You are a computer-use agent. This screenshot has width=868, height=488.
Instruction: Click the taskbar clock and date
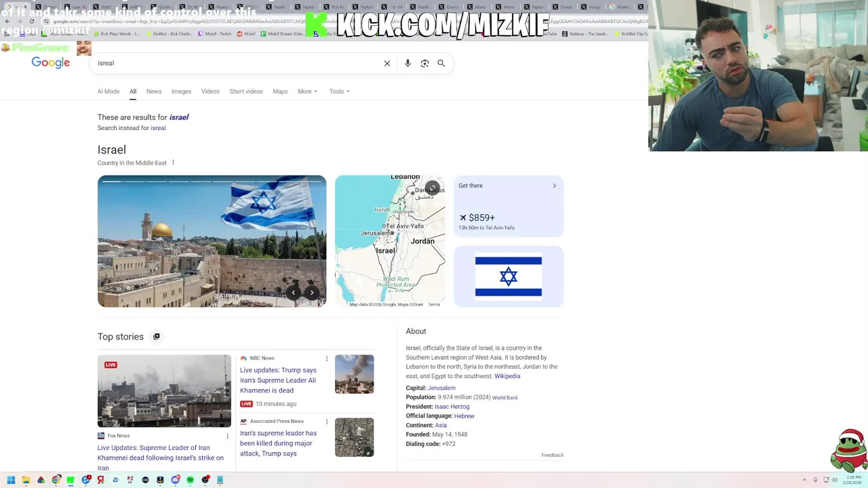pos(854,480)
